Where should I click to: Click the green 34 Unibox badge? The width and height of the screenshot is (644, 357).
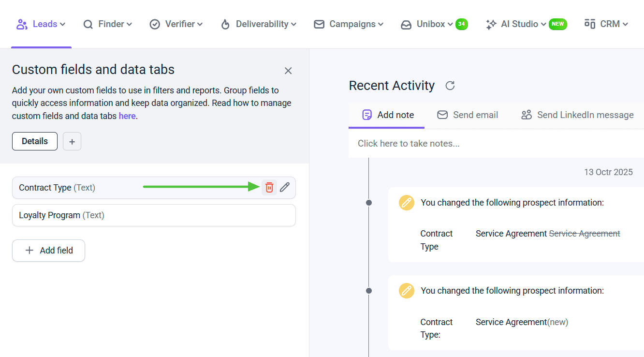461,24
